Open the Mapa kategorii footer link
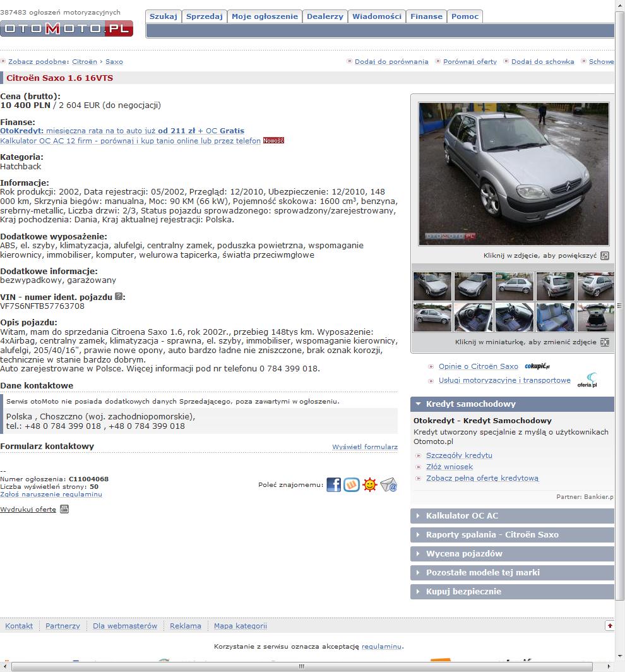625x672 pixels. 241,626
